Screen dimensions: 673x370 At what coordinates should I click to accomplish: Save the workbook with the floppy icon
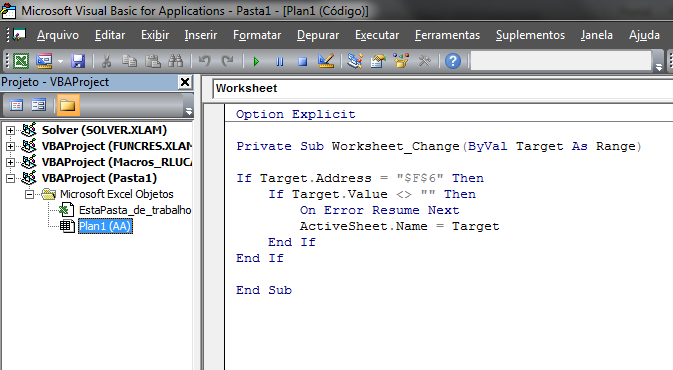(78, 61)
